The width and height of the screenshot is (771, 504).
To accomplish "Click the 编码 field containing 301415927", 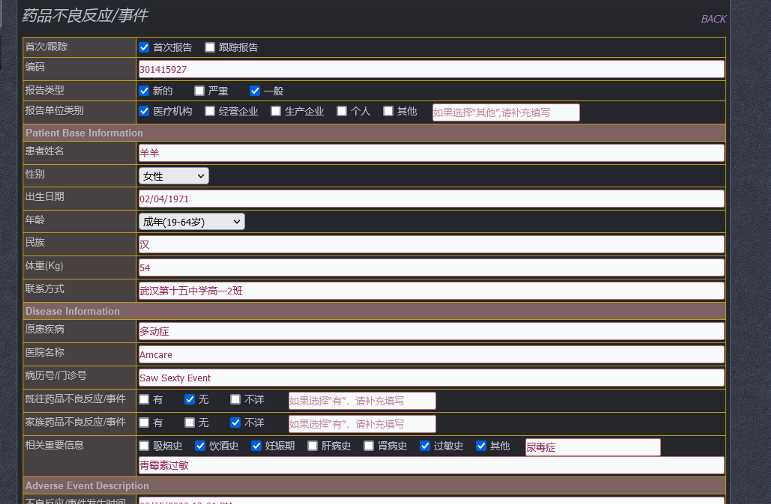I will click(x=430, y=69).
